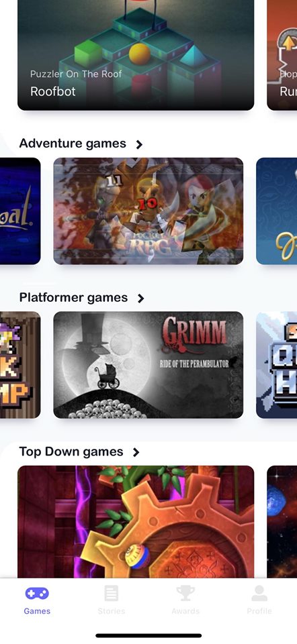The height and width of the screenshot is (644, 297).
Task: Open the Roofbot game card
Action: [136, 55]
